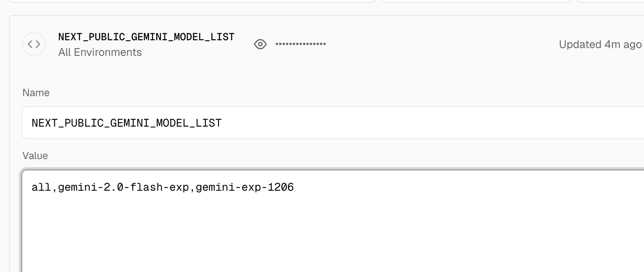Click the partial middle card edge at top
Viewport: 644px width, 272px height.
pyautogui.click(x=477, y=1)
